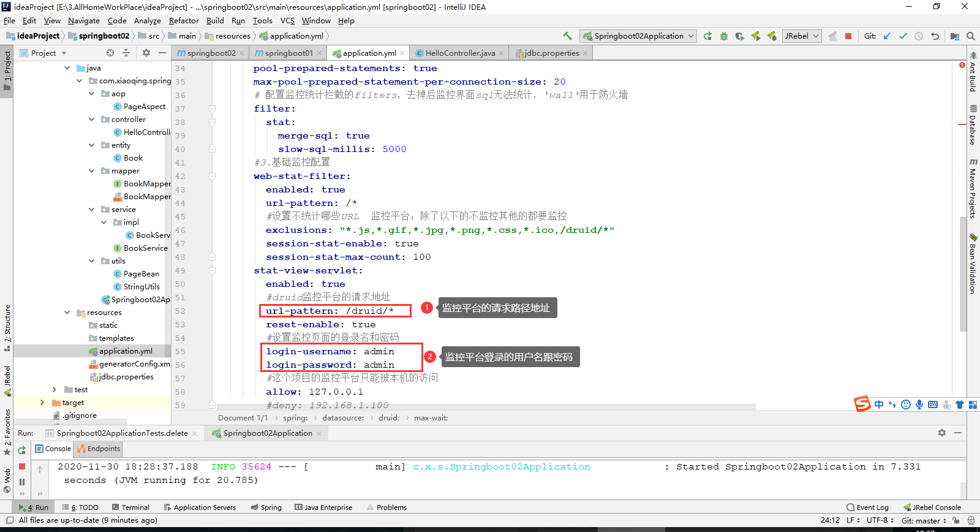
Task: Toggle JRebel left side tool window
Action: tap(7, 381)
